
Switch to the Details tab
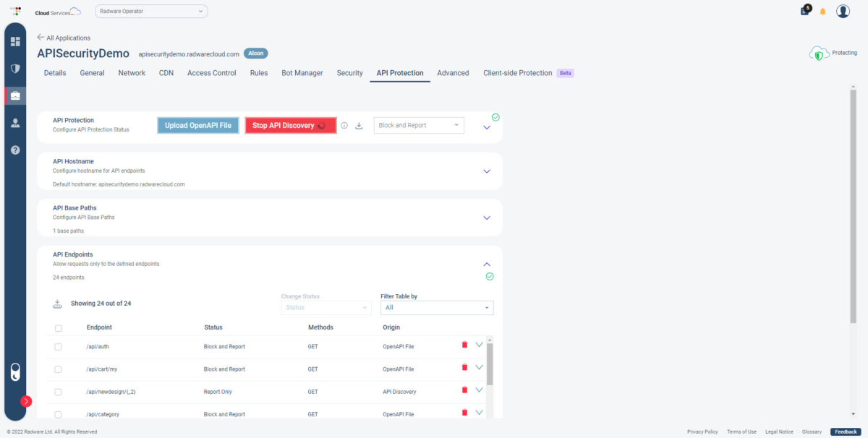click(x=55, y=73)
